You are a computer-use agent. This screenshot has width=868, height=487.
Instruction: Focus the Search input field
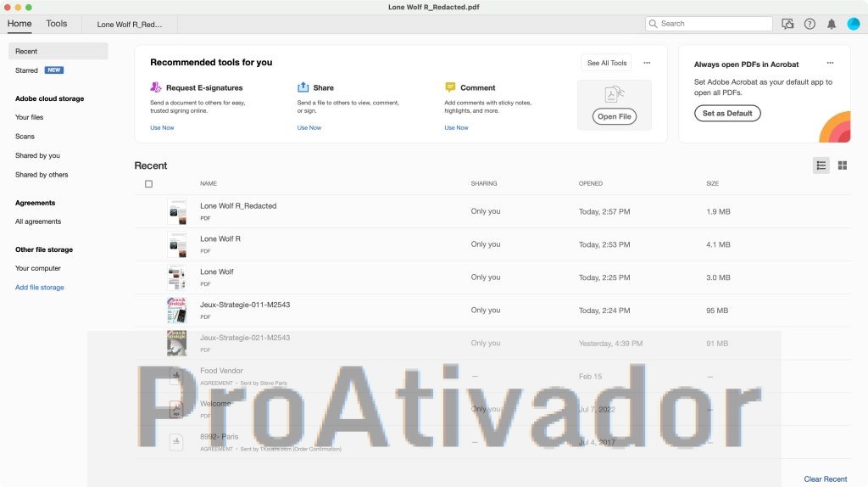709,24
